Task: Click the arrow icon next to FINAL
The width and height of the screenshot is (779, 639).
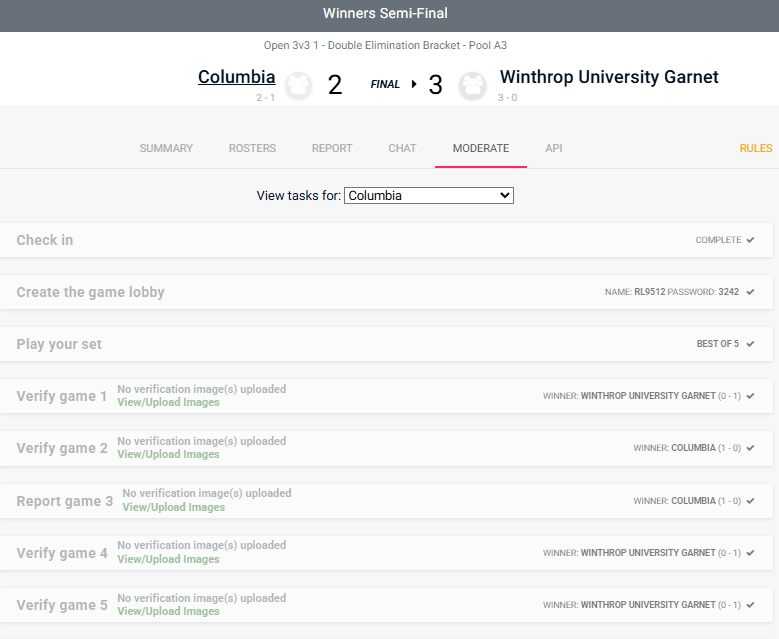Action: (x=414, y=84)
